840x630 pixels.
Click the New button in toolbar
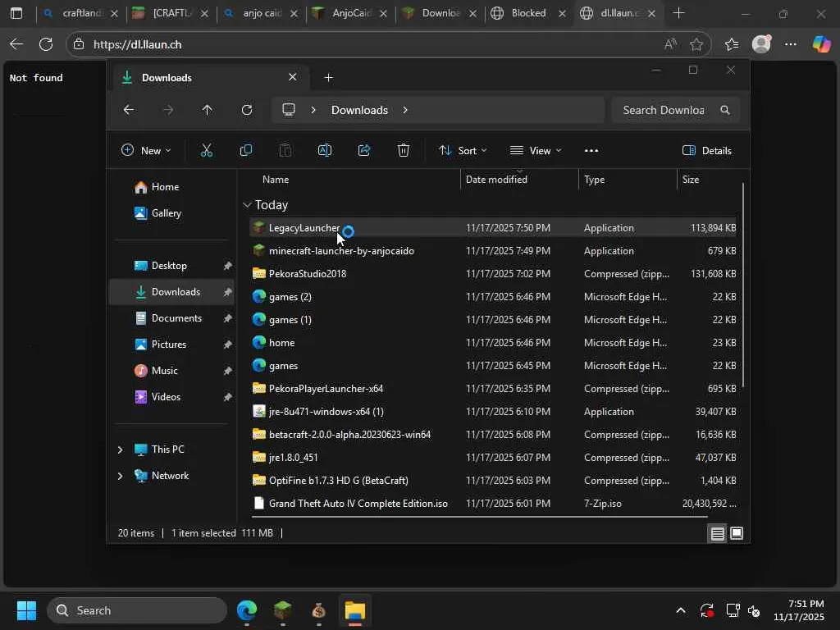[146, 150]
